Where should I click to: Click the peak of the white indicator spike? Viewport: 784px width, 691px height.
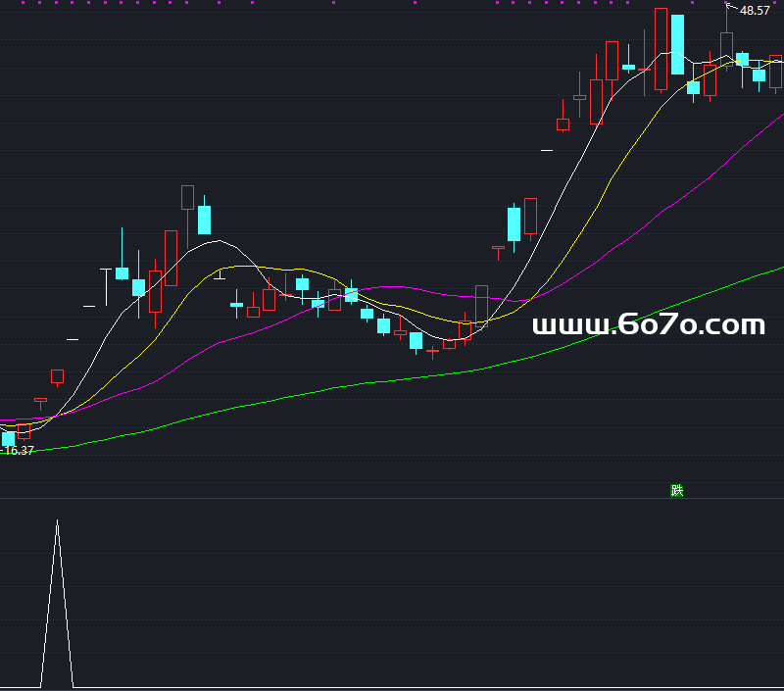tap(57, 521)
